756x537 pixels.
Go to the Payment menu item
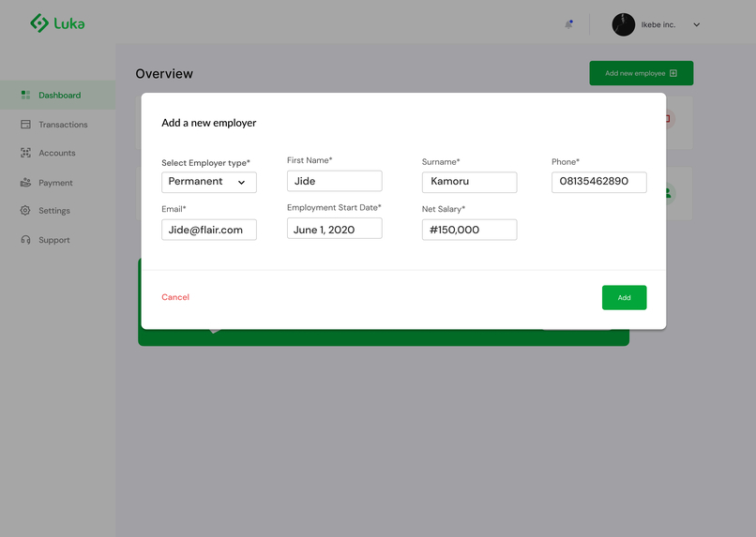point(55,183)
